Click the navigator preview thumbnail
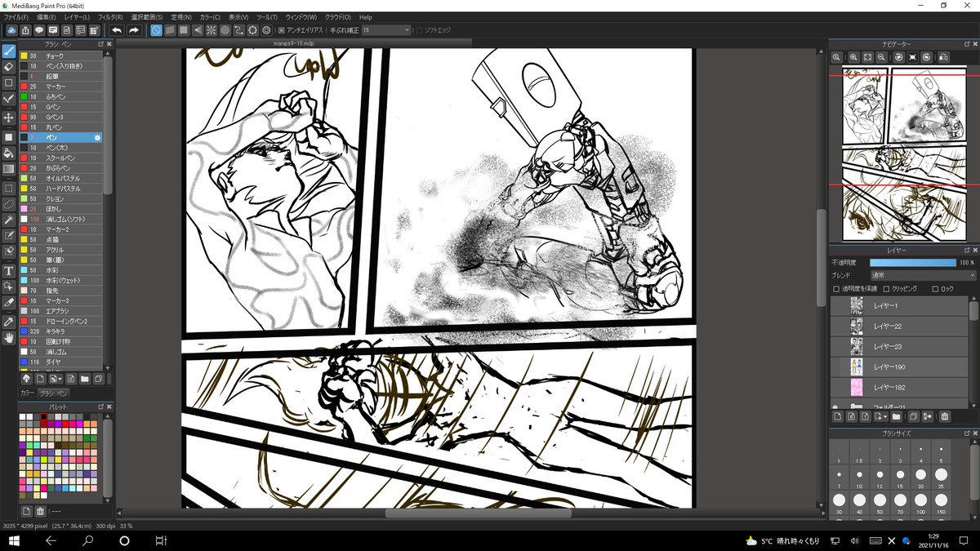The image size is (980, 551). [x=902, y=153]
